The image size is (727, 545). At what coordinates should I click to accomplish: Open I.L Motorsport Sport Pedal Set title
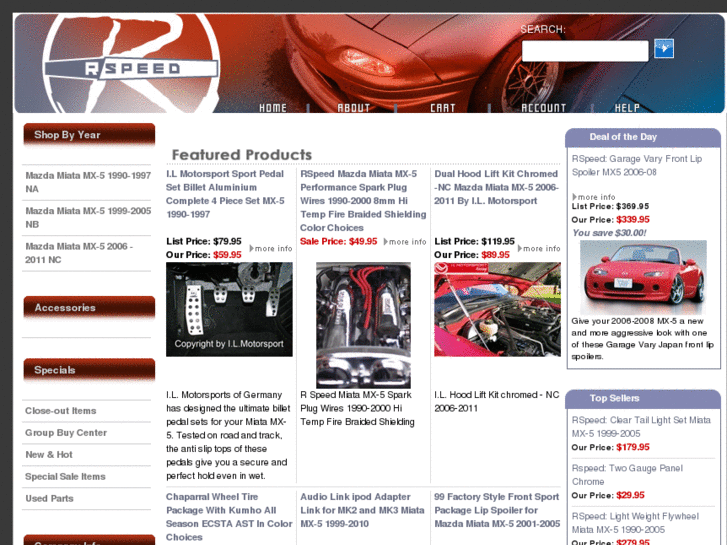pos(225,194)
